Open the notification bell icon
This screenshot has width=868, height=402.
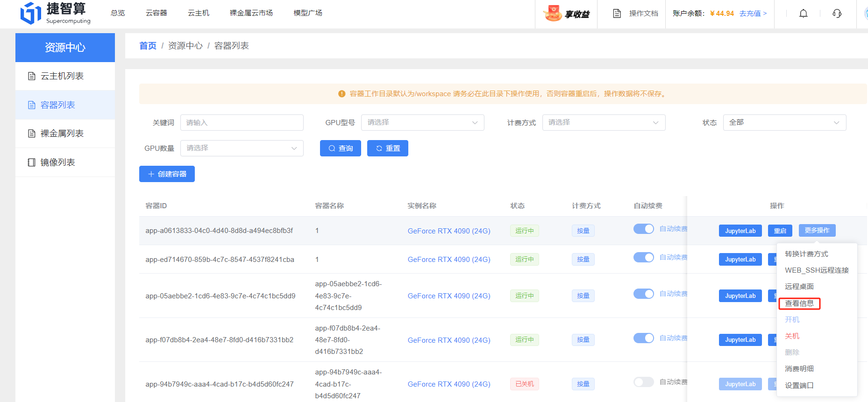804,14
